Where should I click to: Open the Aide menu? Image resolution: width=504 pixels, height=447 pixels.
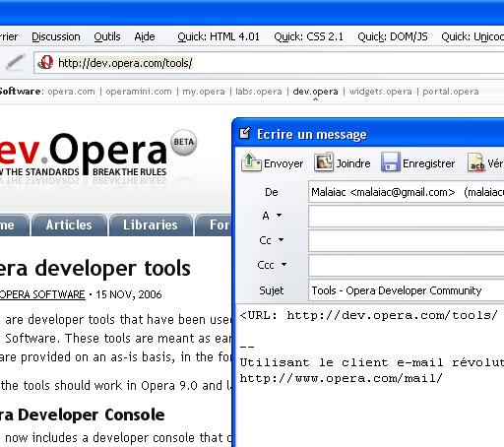pos(145,36)
